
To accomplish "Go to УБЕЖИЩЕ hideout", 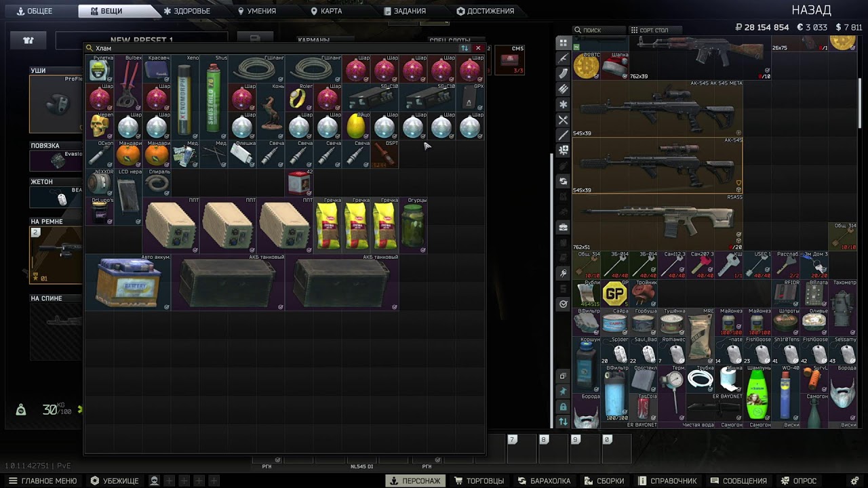I will point(115,481).
